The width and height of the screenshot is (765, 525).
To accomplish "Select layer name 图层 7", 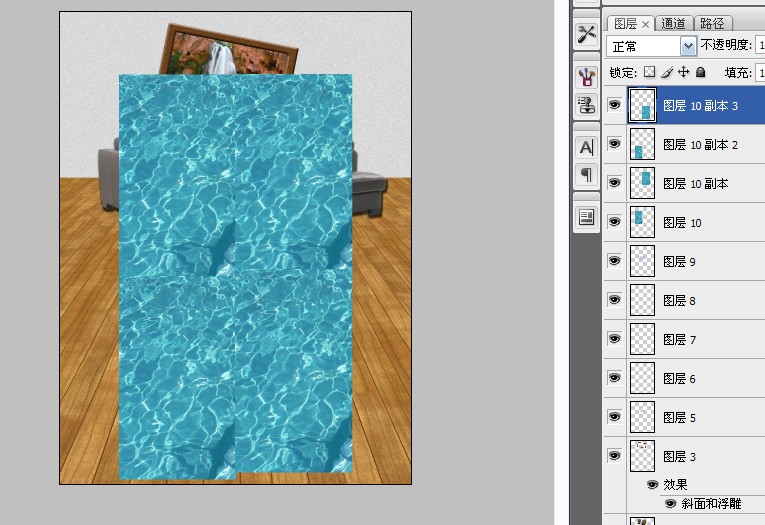I will 679,340.
